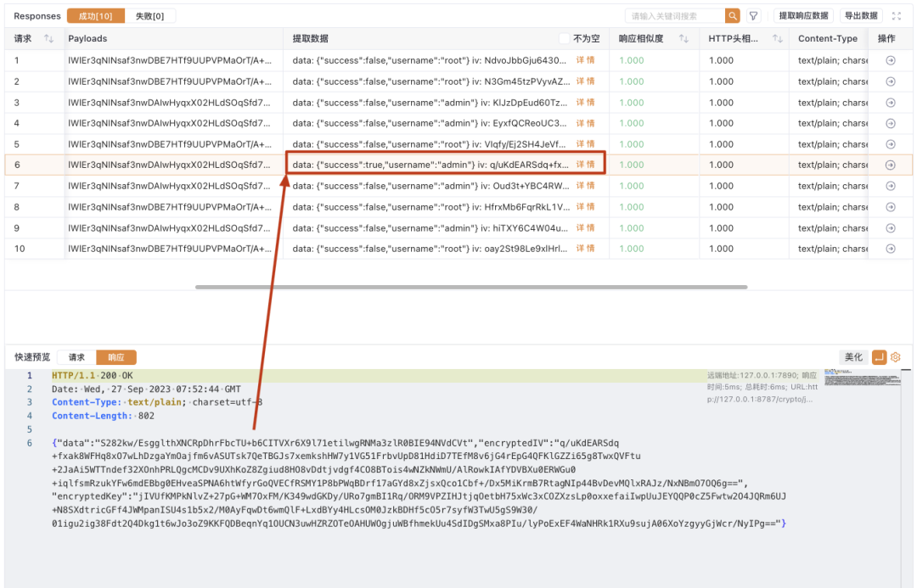The image size is (917, 588).
Task: Switch to the 成功[10] tab
Action: click(96, 16)
